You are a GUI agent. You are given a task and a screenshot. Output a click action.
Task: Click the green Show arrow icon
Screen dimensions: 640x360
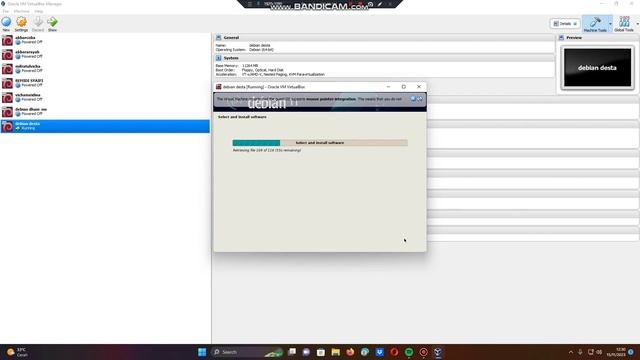click(52, 22)
